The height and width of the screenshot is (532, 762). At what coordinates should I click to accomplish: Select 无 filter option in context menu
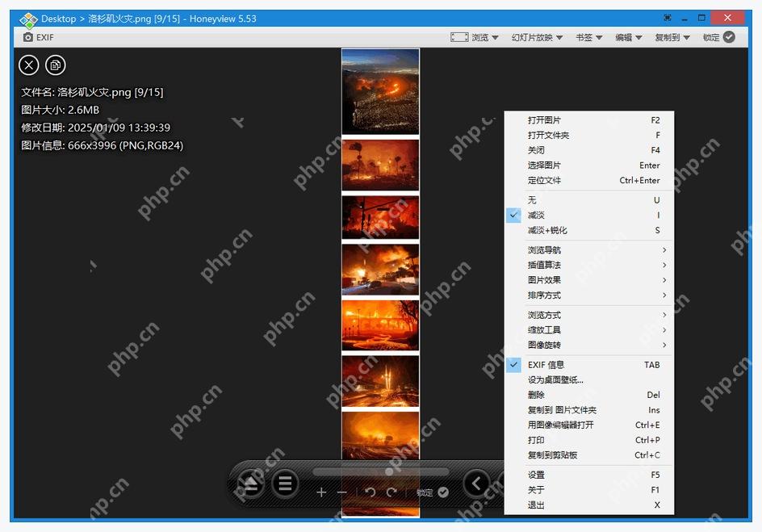(x=589, y=200)
